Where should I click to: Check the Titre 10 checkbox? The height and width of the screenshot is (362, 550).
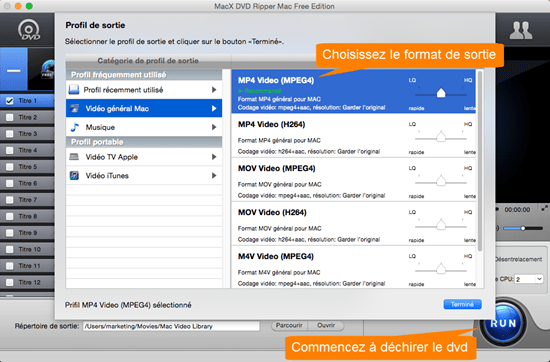click(9, 249)
